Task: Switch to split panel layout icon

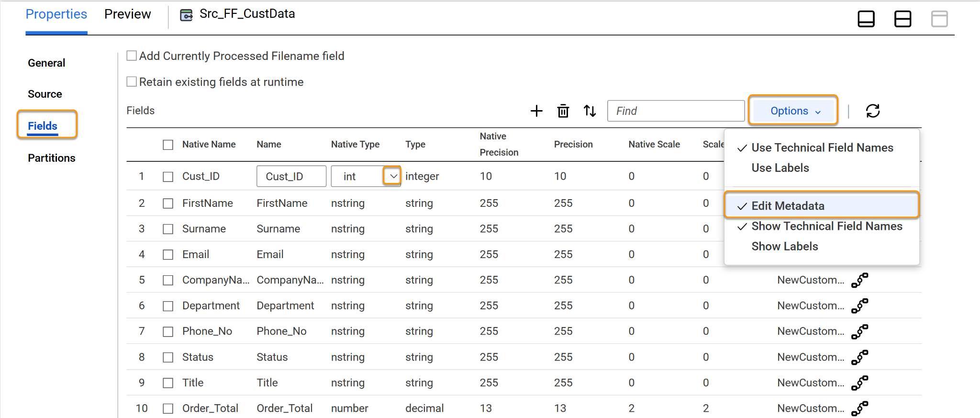Action: [903, 19]
